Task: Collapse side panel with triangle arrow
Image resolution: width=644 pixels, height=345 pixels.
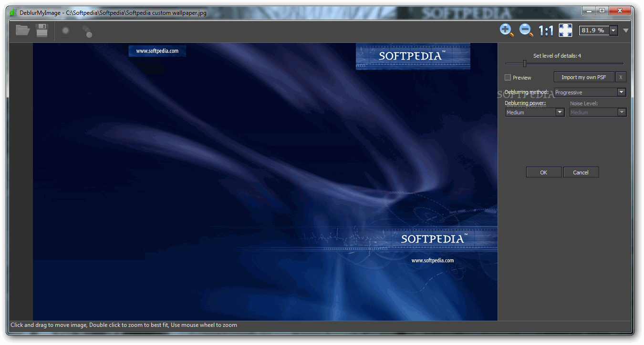Action: (626, 30)
